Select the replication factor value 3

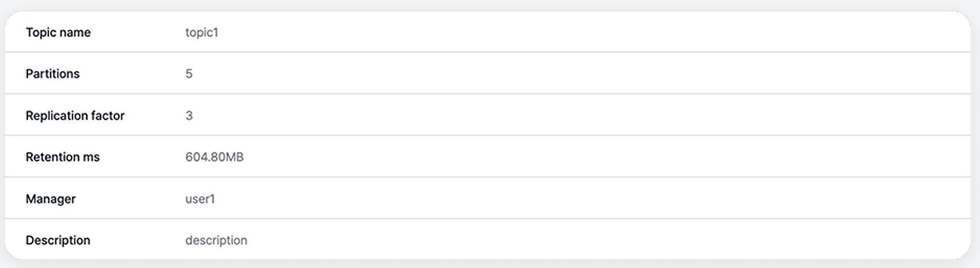(x=189, y=115)
